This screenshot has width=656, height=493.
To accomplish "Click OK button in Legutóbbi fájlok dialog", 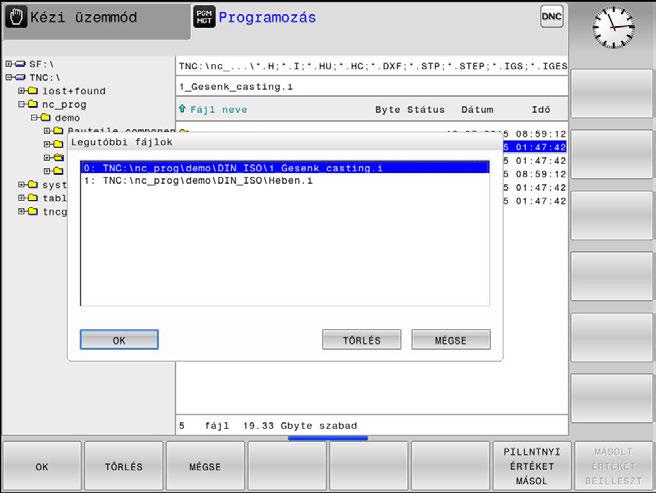I will (x=119, y=339).
